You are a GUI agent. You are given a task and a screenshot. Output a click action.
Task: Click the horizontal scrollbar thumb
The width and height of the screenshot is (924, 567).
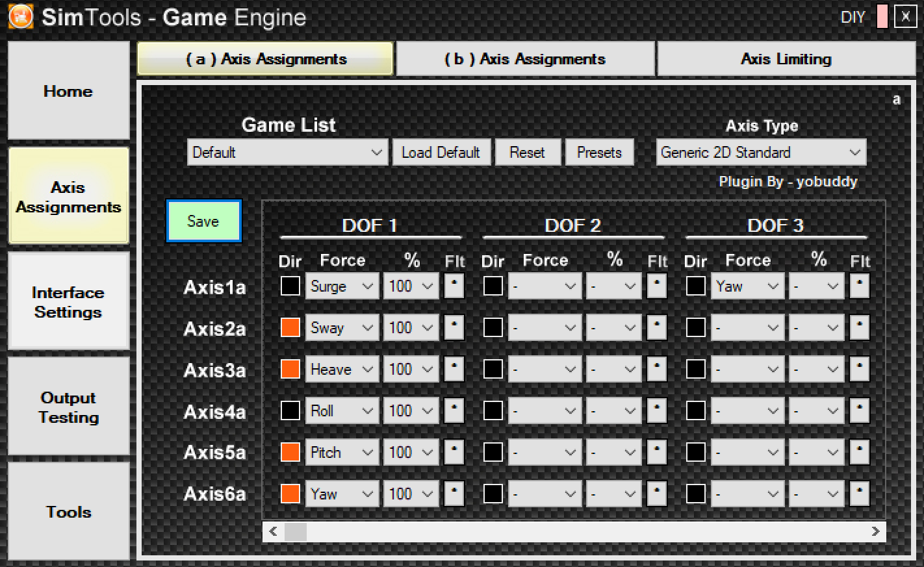296,531
